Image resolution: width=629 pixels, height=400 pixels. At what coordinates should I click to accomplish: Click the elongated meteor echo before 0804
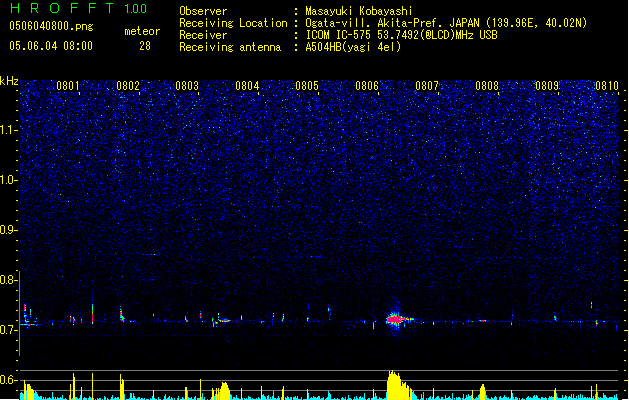coord(225,321)
